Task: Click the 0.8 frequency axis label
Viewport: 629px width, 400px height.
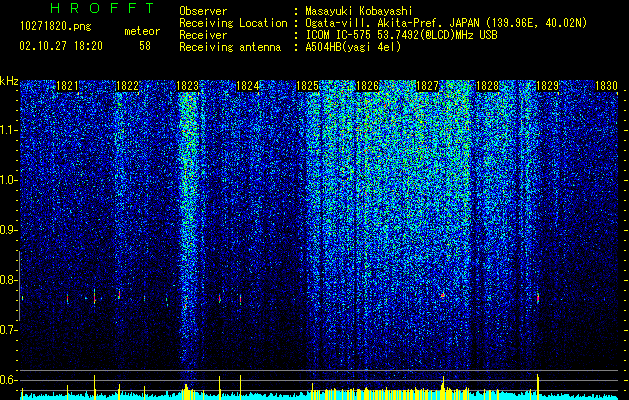Action: [9, 280]
